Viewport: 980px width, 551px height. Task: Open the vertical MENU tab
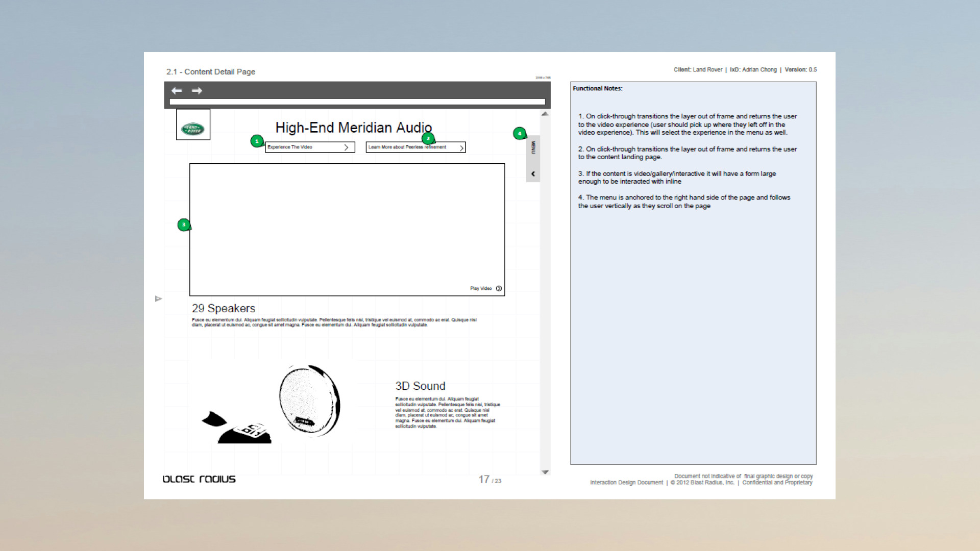(533, 147)
